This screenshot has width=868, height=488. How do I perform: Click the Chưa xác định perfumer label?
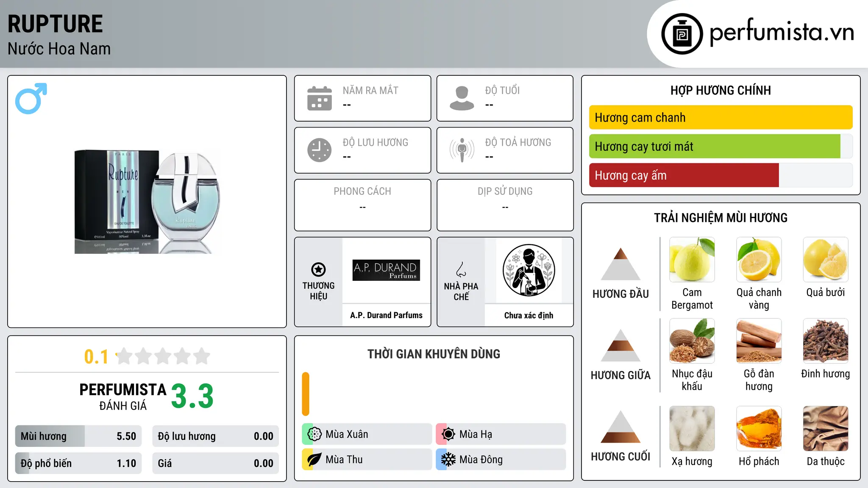point(529,315)
